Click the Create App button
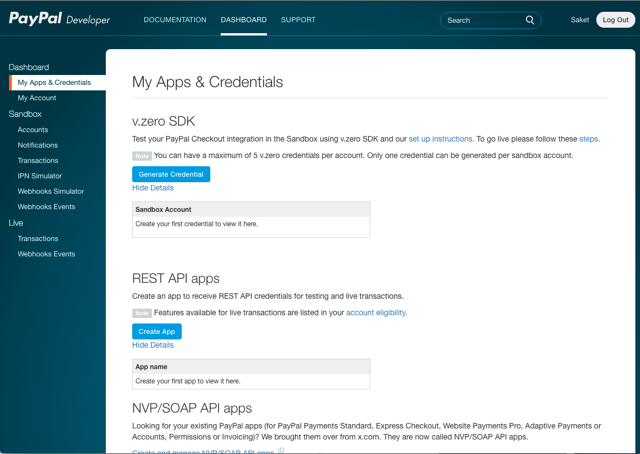This screenshot has height=454, width=640. pyautogui.click(x=157, y=332)
